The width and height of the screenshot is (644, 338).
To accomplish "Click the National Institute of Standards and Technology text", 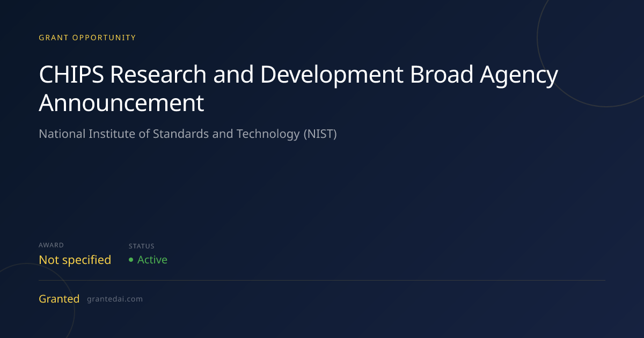I will pos(188,134).
